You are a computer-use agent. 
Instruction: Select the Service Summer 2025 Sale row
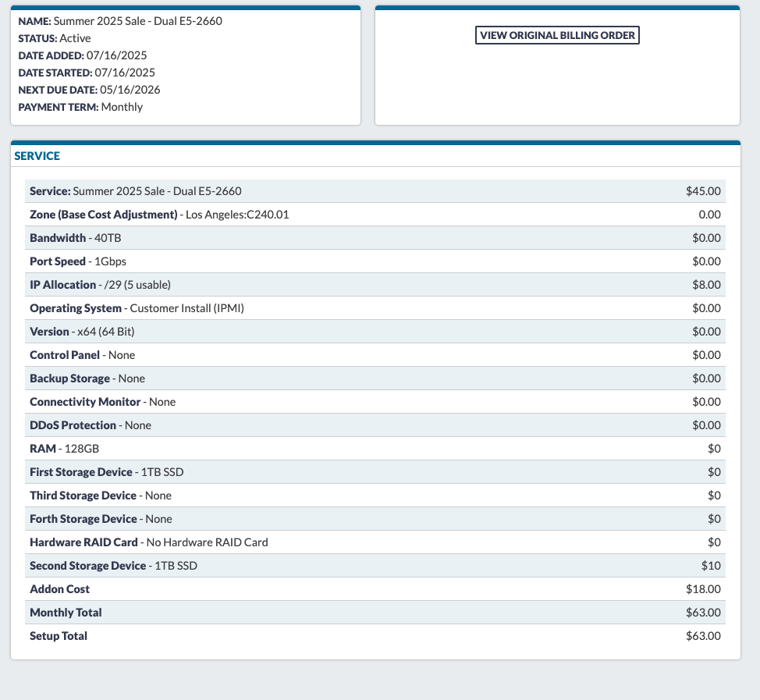point(136,191)
